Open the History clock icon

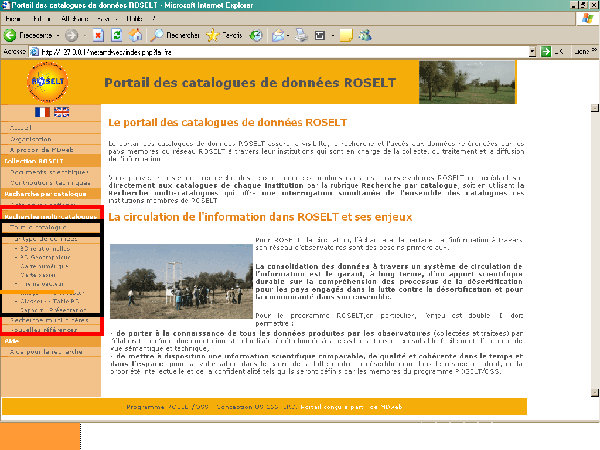click(256, 36)
